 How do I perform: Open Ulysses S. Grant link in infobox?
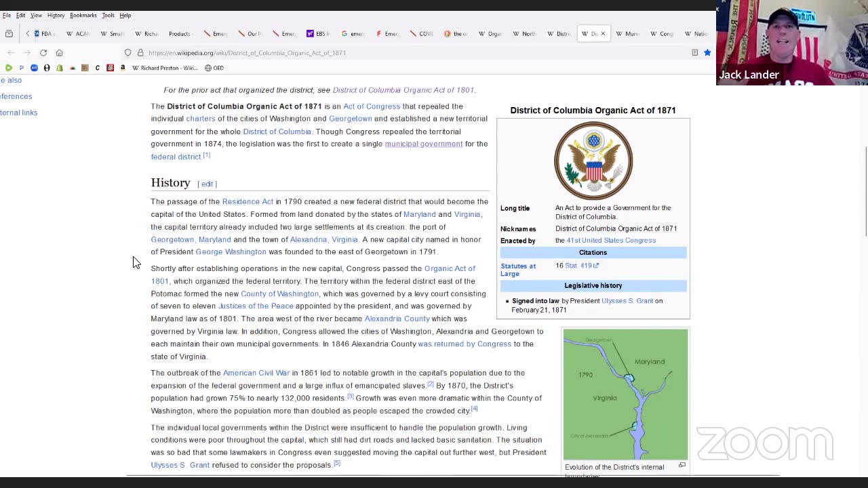point(627,301)
